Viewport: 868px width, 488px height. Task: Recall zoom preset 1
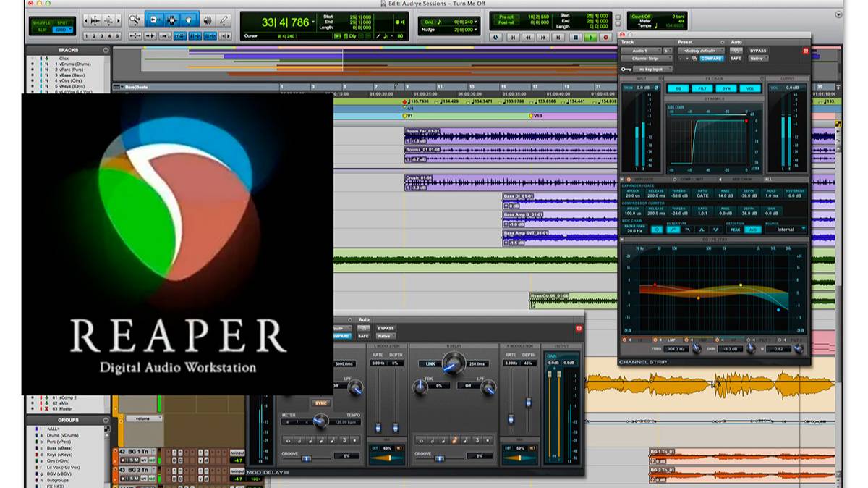[x=86, y=35]
